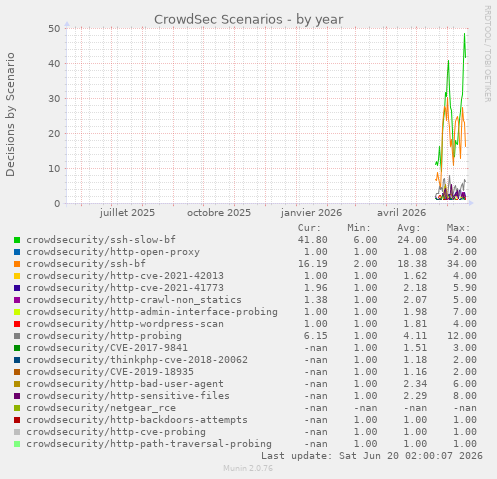The height and width of the screenshot is (479, 497).
Task: Click the http-cve-2021-41773 max value 5.90
Action: (465, 288)
